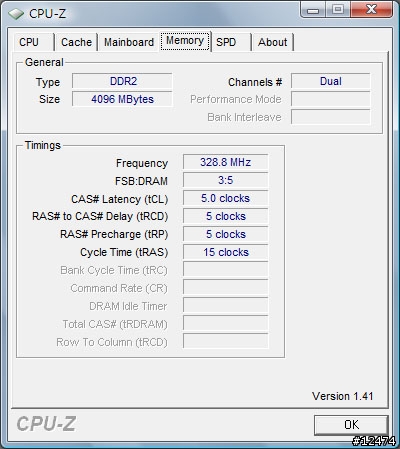
Task: Click the empty DRAM Idle Timer field
Action: [226, 305]
